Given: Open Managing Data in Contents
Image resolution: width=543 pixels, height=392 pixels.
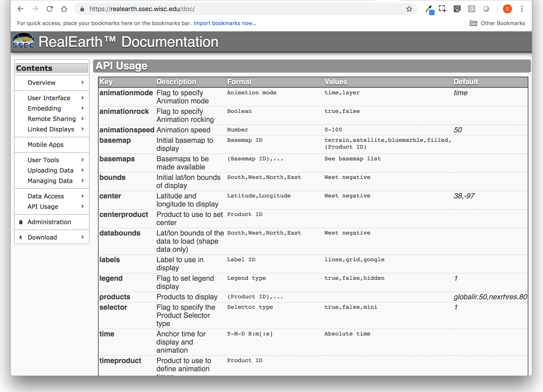Looking at the screenshot, I should pyautogui.click(x=50, y=181).
